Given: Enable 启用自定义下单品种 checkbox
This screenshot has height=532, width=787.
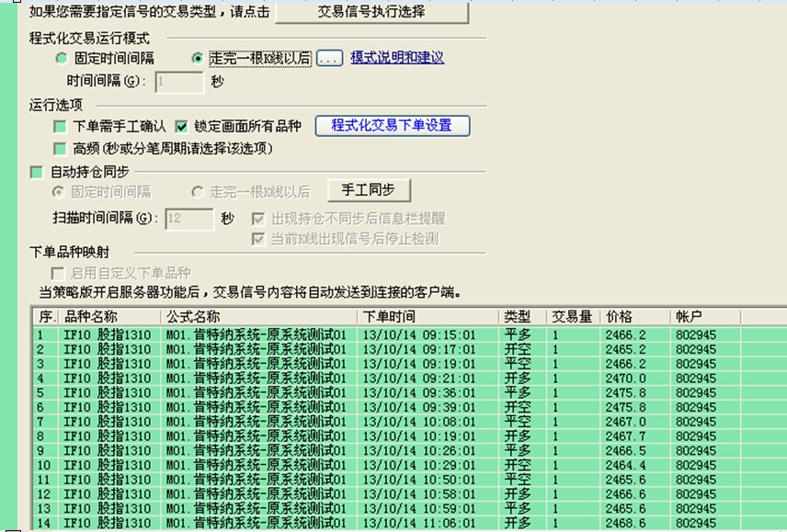Looking at the screenshot, I should click(58, 273).
